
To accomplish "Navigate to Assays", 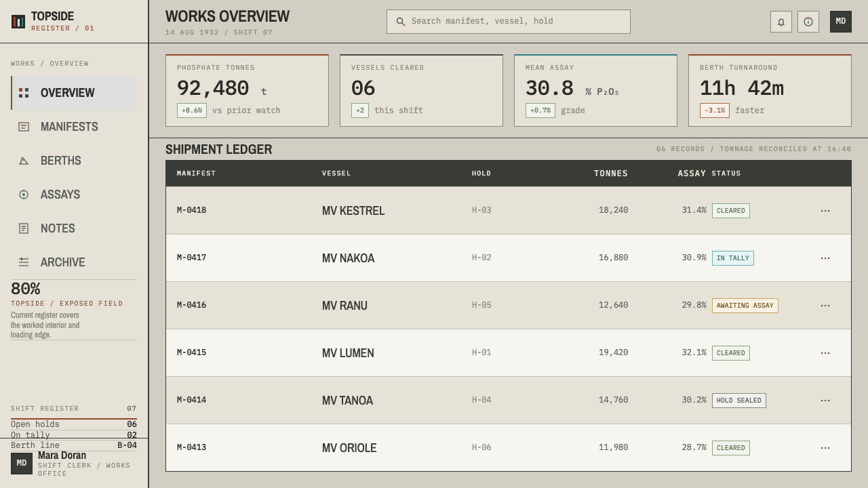I will coord(74,195).
